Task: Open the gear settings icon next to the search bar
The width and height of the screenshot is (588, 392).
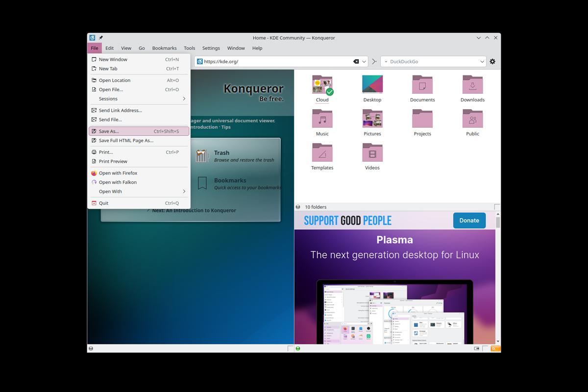Action: (x=492, y=62)
